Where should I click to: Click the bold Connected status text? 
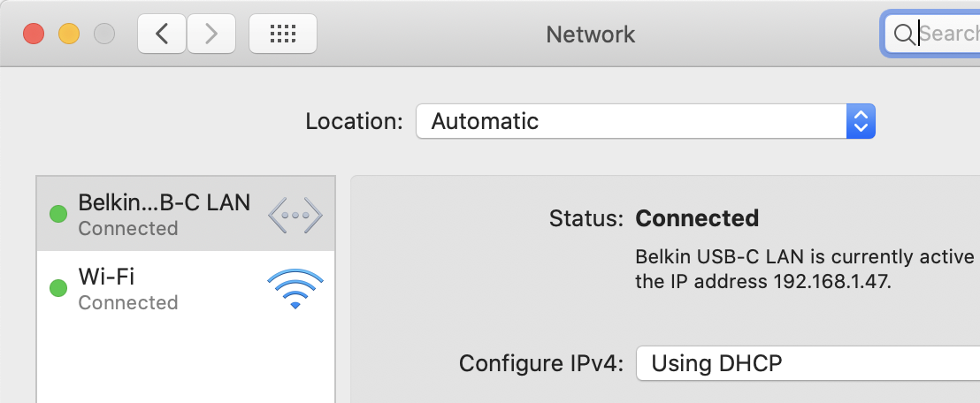coord(697,218)
